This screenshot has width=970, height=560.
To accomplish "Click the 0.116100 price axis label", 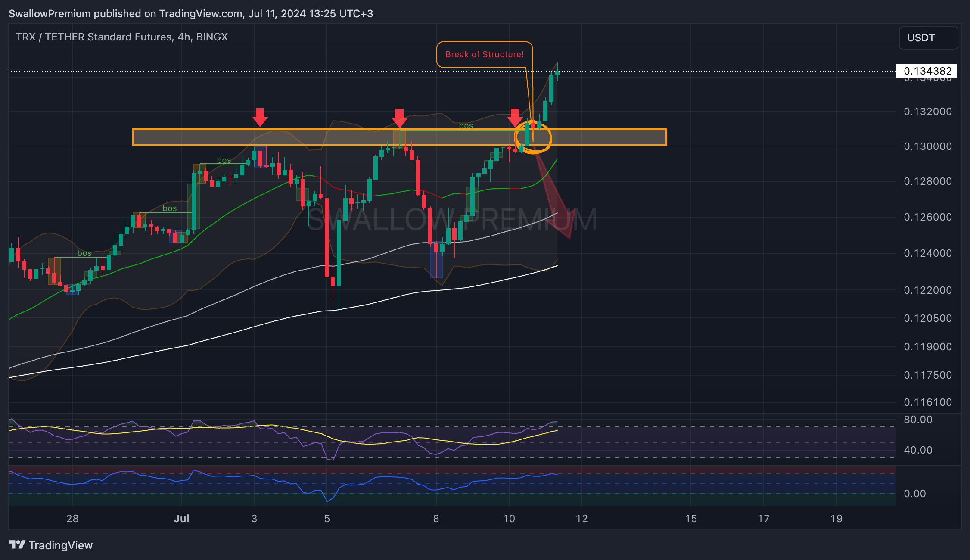I will point(928,402).
